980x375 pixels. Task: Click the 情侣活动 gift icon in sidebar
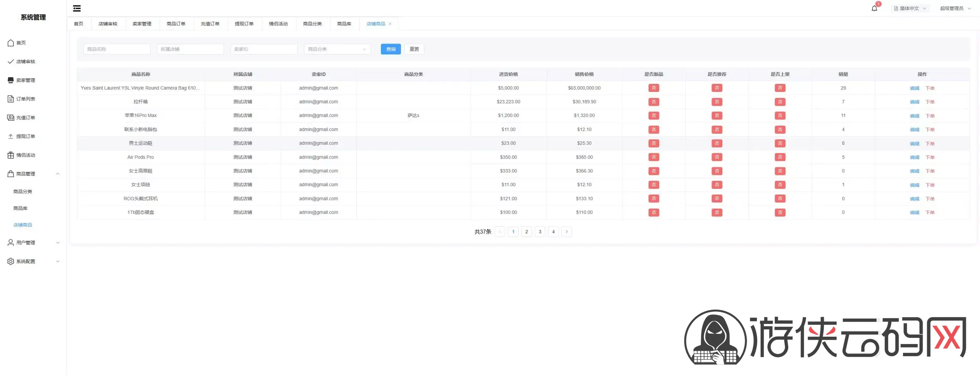point(11,155)
